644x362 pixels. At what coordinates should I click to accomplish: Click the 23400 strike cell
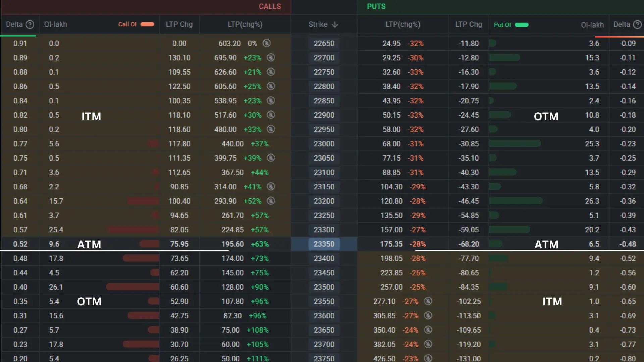pos(324,258)
